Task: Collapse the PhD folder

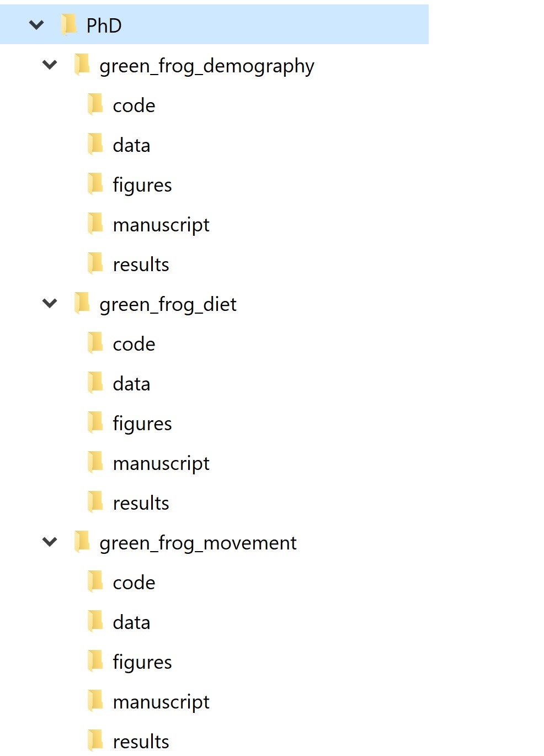Action: (x=36, y=23)
